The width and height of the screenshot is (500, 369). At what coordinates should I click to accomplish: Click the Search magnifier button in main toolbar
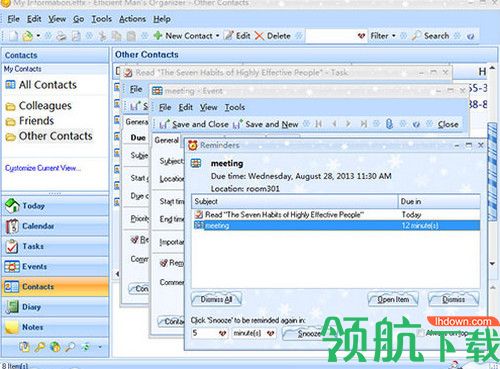coord(431,36)
